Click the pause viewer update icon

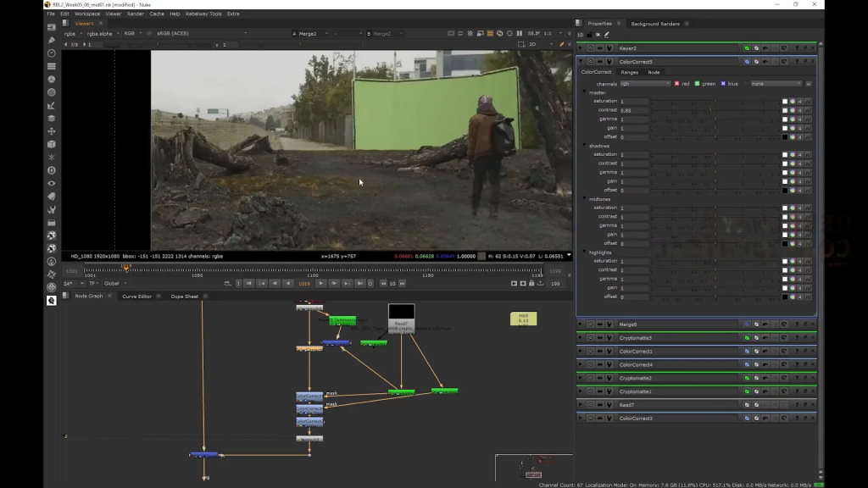(x=520, y=33)
